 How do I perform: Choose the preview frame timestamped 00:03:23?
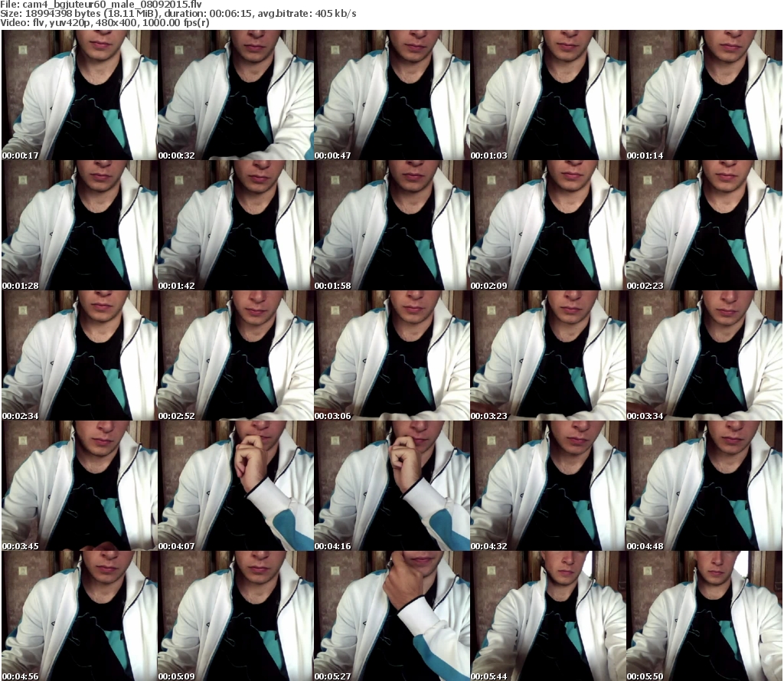coord(548,355)
